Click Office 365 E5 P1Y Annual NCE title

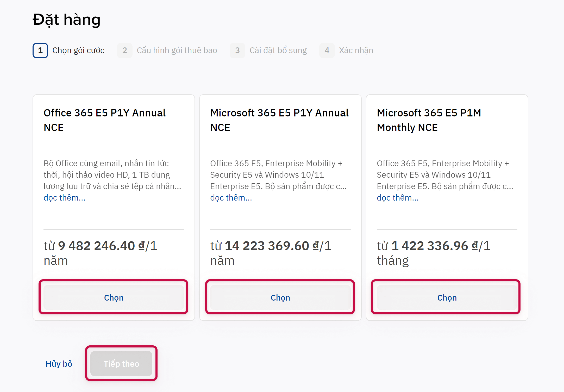click(x=104, y=120)
